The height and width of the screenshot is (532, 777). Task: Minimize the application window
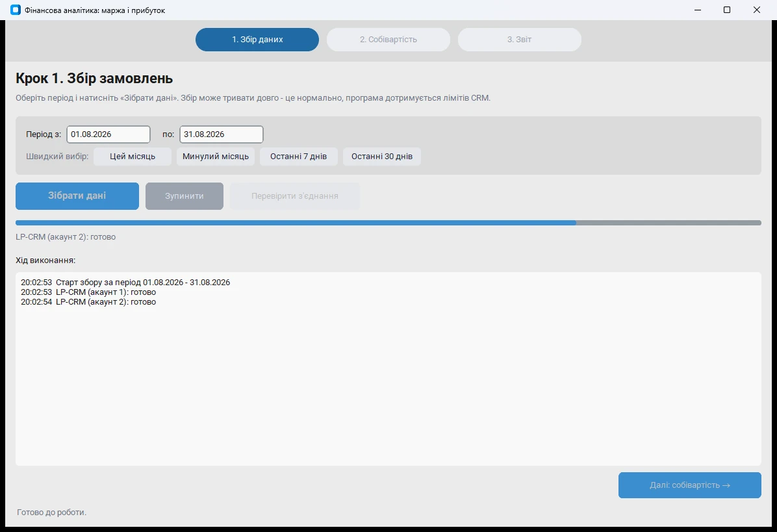(698, 10)
